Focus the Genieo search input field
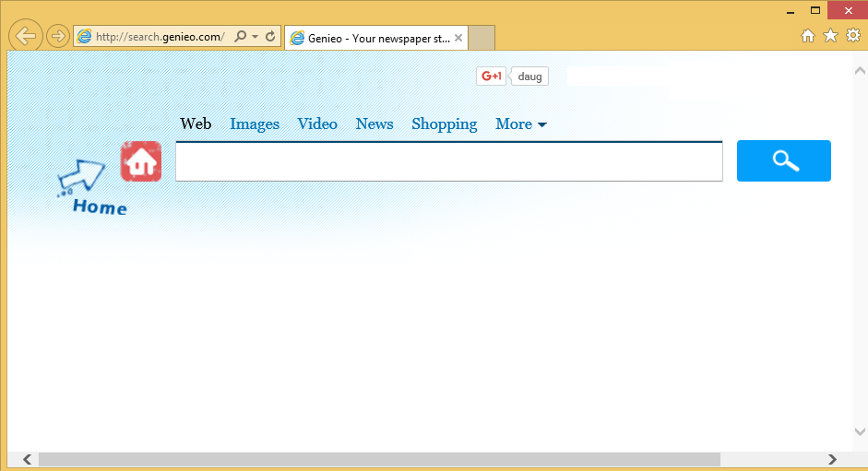 [449, 161]
